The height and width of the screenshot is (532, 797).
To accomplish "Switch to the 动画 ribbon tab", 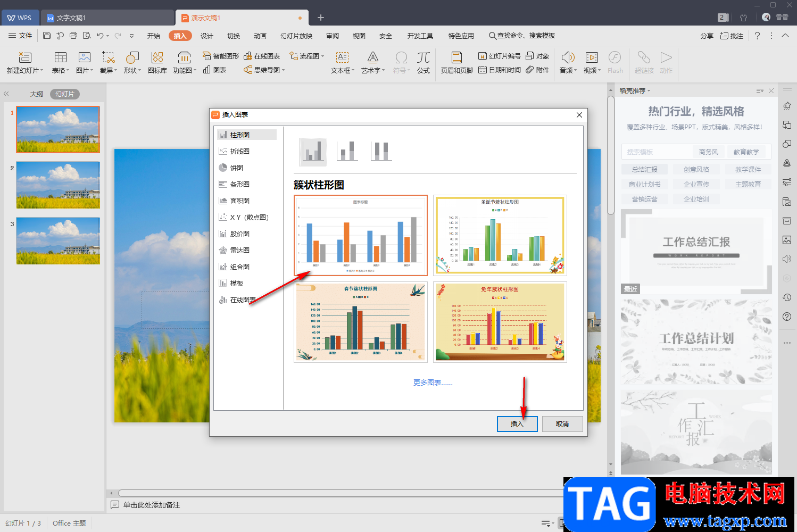I will (x=260, y=36).
